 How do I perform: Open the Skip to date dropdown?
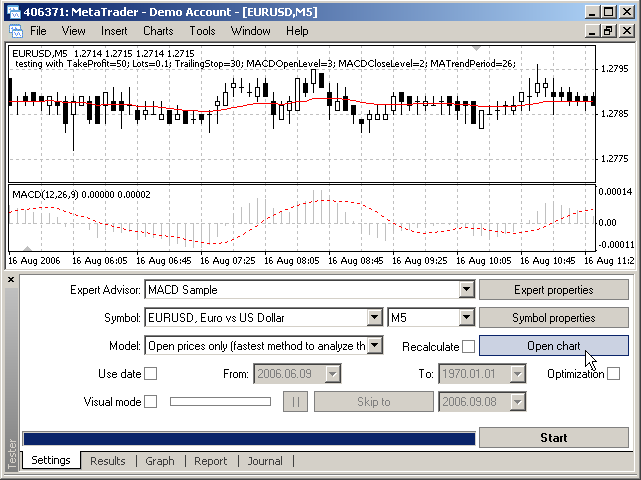coord(517,401)
